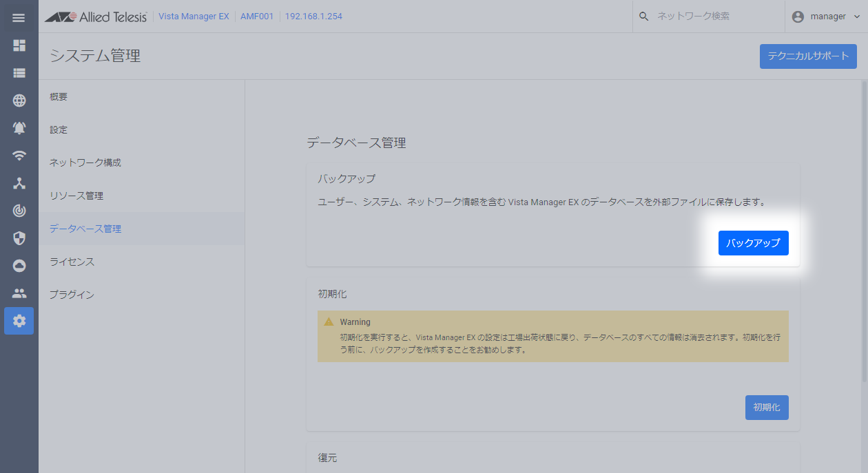The image size is (868, 473).
Task: Click the list view sidebar icon
Action: click(19, 73)
